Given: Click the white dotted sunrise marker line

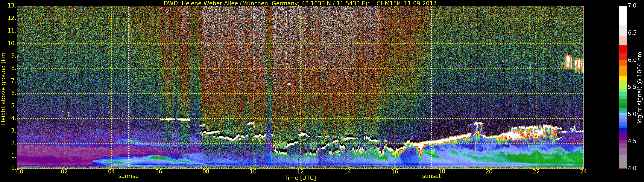Looking at the screenshot, I should pyautogui.click(x=129, y=87).
